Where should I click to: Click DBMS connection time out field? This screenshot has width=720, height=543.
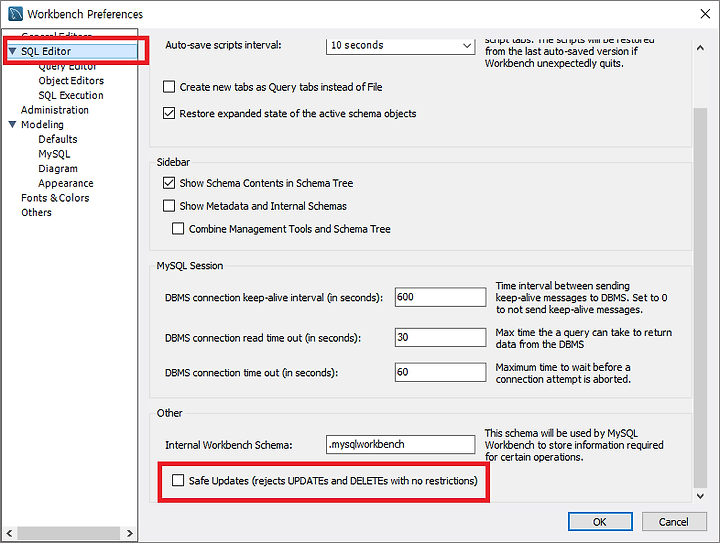pos(440,372)
